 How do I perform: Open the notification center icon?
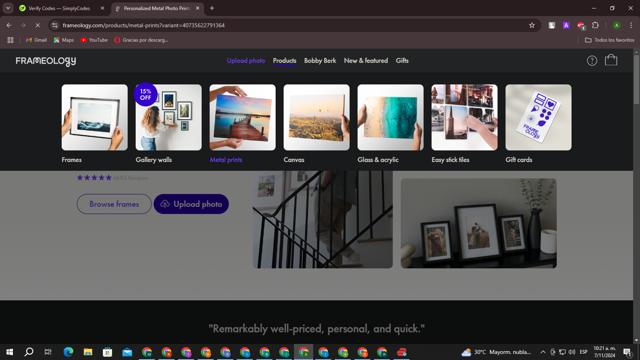point(627,352)
